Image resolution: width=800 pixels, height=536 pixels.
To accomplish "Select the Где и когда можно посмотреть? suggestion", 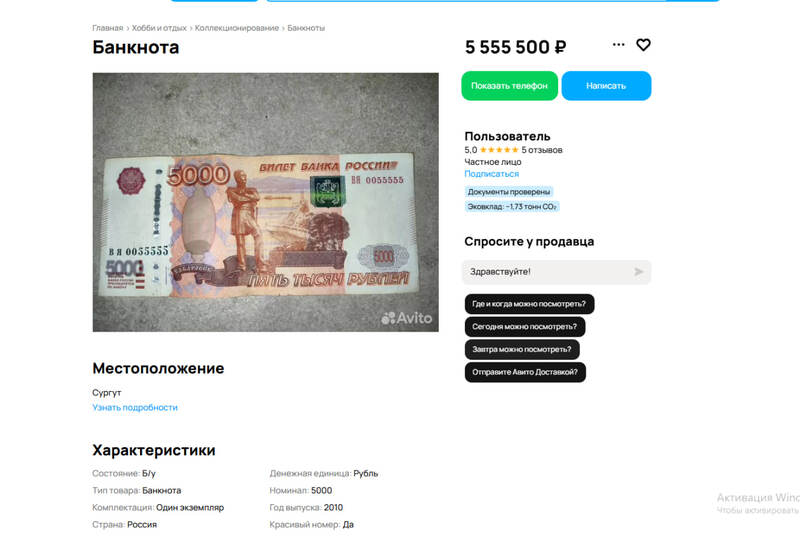I will click(x=529, y=304).
